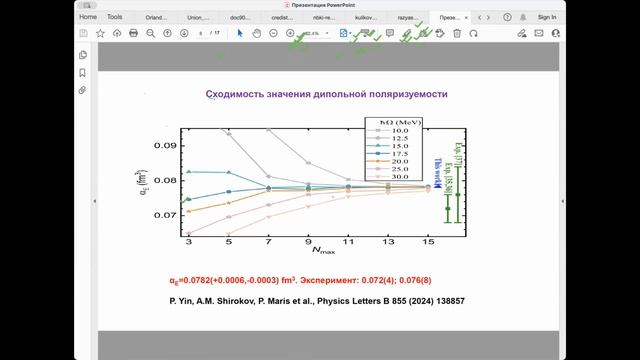Screen dimensions: 640x360
Task: Zoom out with the minus button
Action: [273, 33]
